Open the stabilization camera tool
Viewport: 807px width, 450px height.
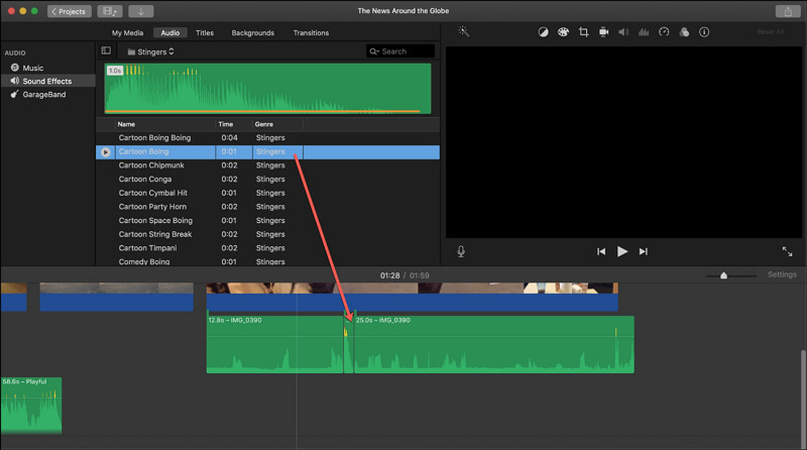click(604, 32)
